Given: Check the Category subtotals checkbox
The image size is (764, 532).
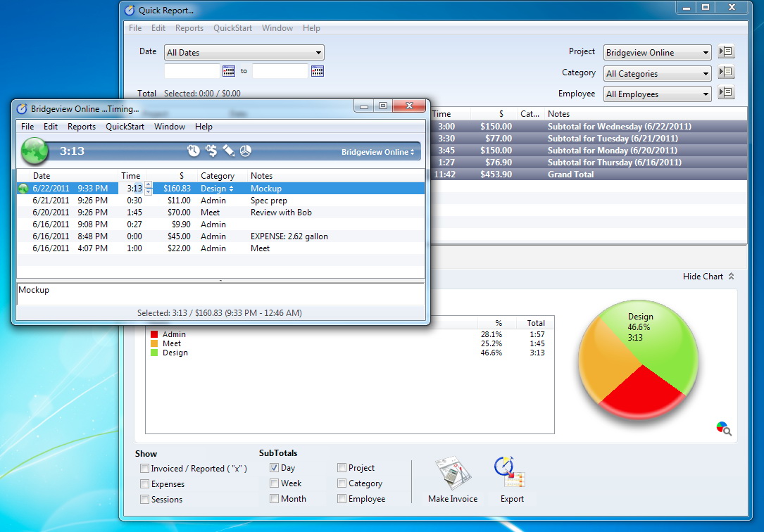Looking at the screenshot, I should point(342,483).
